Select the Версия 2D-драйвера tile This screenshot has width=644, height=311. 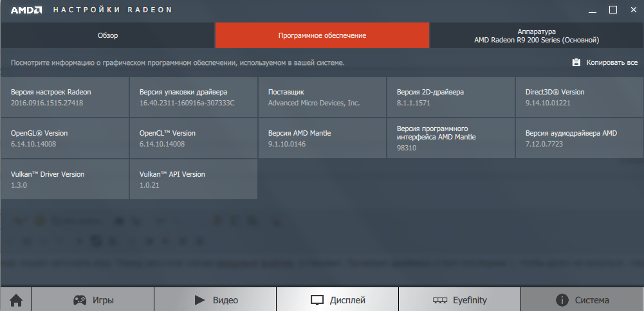pos(451,97)
